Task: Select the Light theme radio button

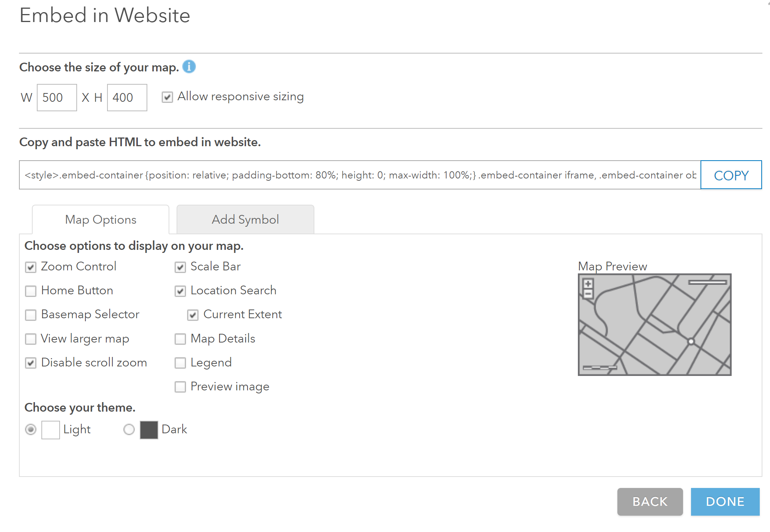Action: coord(31,429)
